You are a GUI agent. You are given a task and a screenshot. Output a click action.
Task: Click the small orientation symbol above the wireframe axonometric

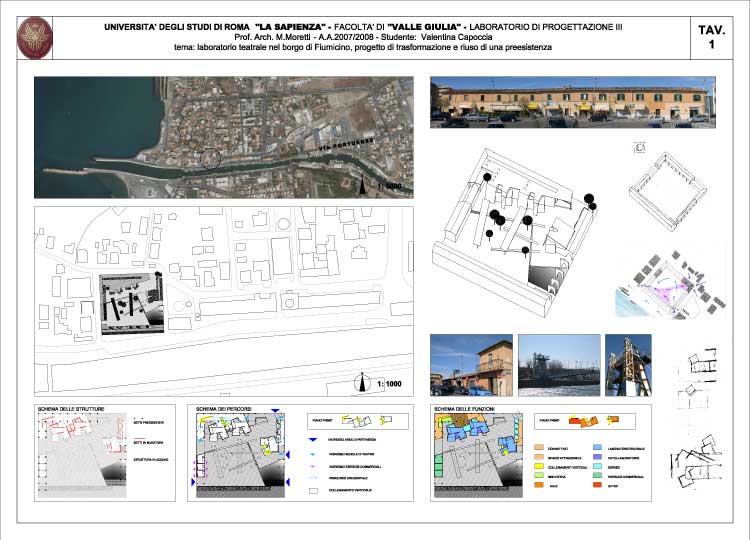point(640,147)
